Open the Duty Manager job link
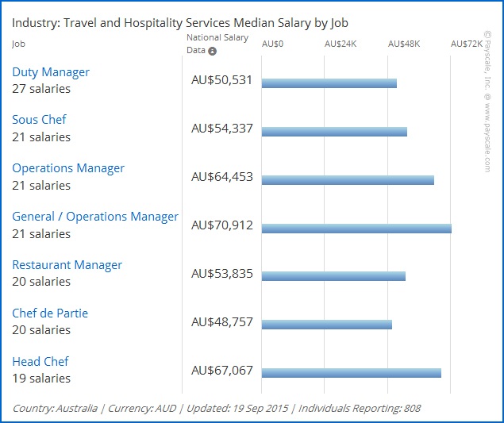Image resolution: width=504 pixels, height=423 pixels. click(51, 72)
